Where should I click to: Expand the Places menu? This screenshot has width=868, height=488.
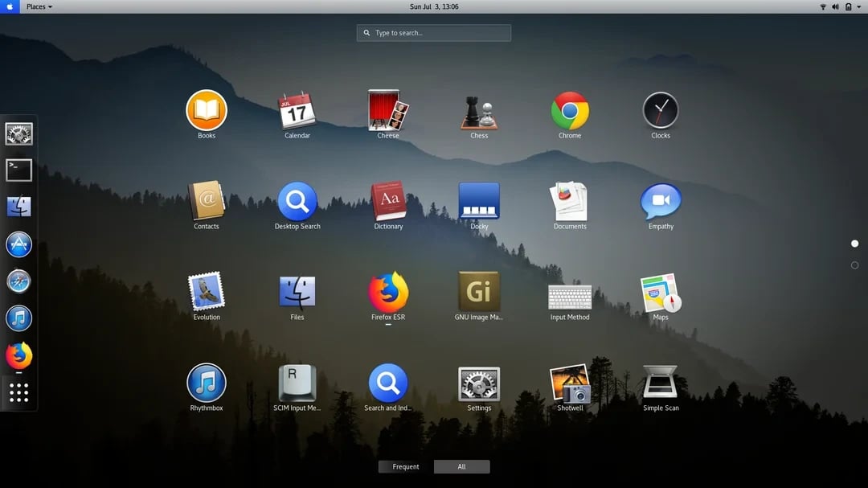[x=39, y=6]
